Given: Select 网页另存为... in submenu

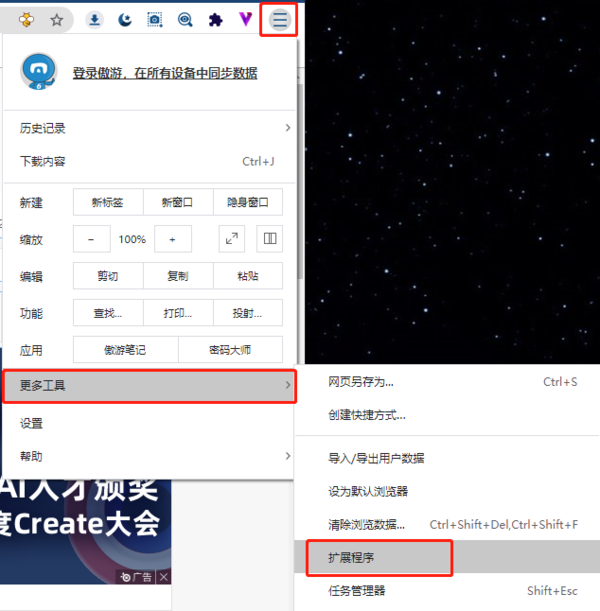Looking at the screenshot, I should 447,381.
